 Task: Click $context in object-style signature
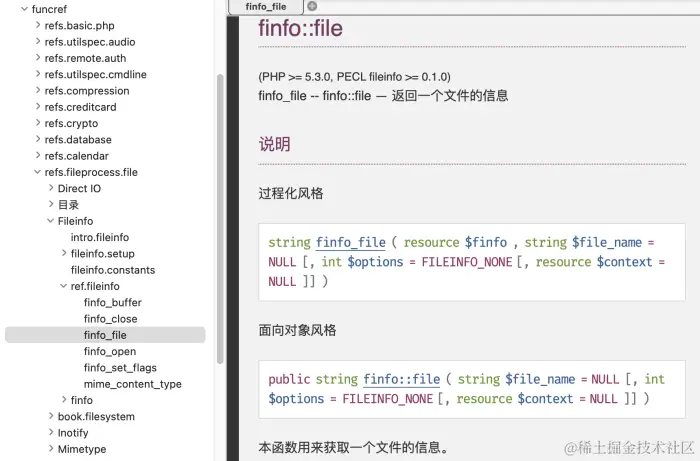click(x=545, y=399)
